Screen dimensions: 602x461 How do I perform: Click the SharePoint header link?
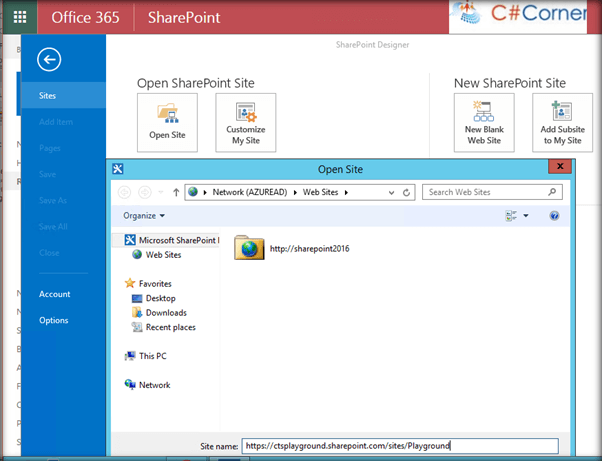click(184, 18)
